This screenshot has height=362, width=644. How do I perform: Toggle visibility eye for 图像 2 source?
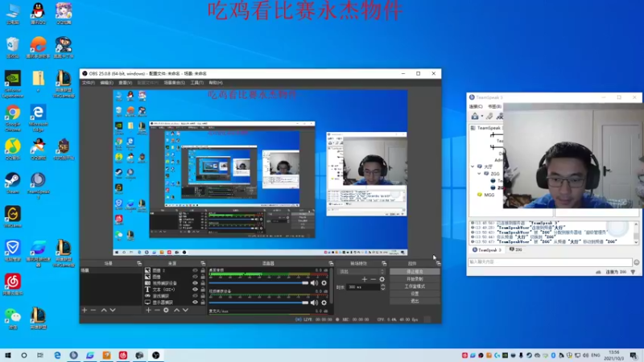pos(195,270)
